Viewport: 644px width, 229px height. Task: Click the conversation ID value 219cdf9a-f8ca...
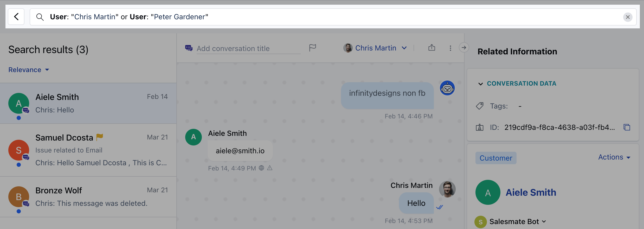coord(560,127)
